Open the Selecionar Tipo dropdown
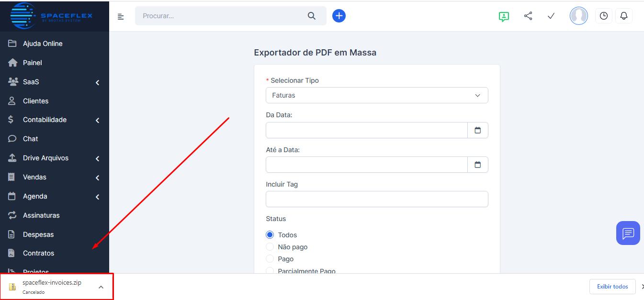 377,95
